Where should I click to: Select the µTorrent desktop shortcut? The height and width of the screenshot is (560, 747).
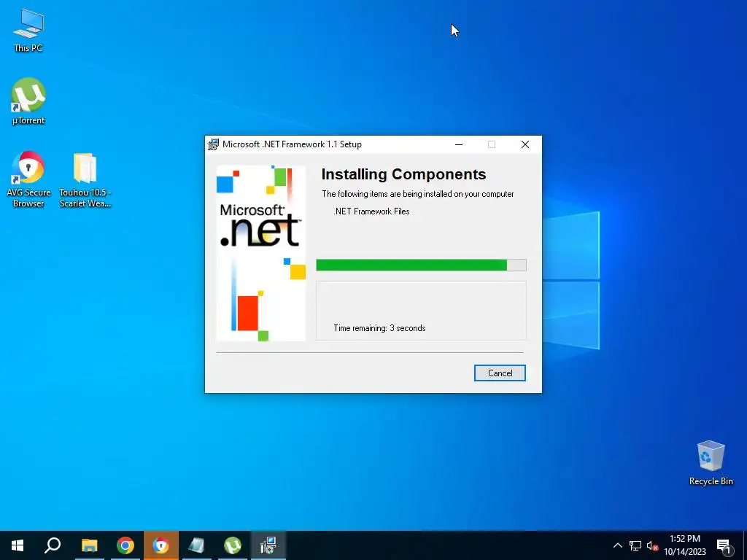[x=28, y=101]
